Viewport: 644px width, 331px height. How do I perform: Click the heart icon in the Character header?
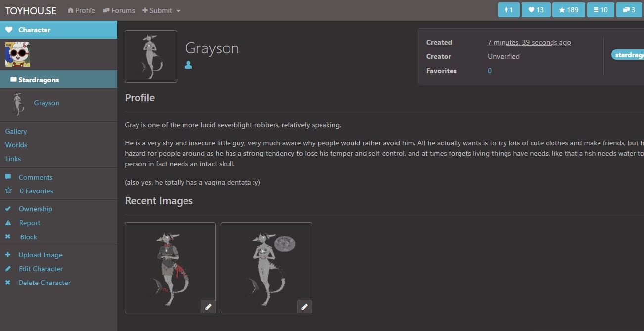point(8,29)
